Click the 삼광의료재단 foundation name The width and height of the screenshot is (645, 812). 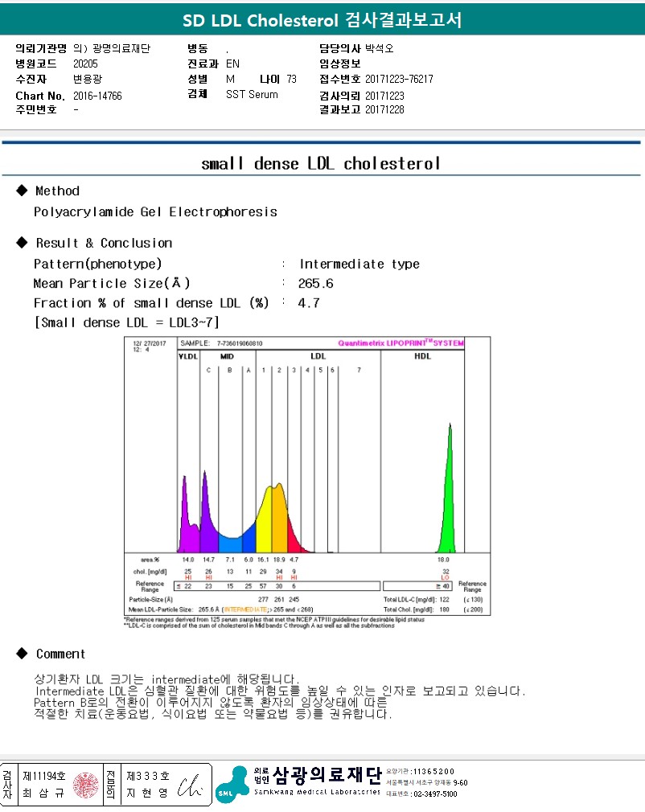pyautogui.click(x=327, y=775)
